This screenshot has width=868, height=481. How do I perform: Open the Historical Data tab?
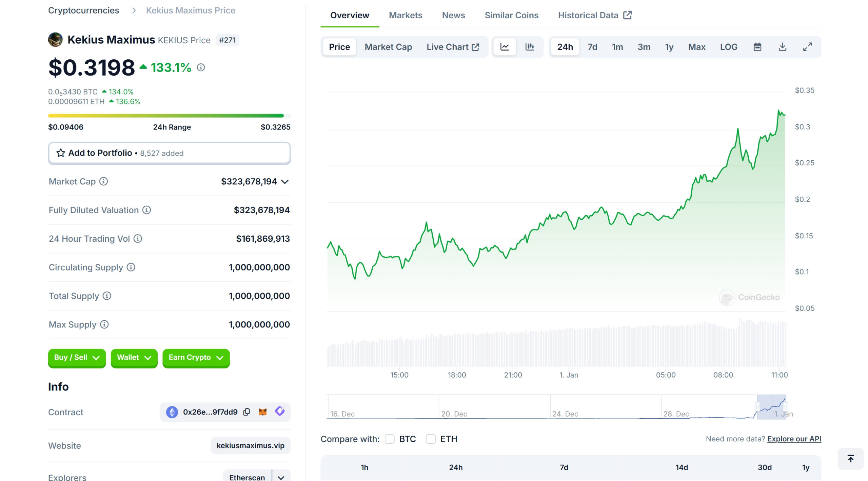coord(595,15)
